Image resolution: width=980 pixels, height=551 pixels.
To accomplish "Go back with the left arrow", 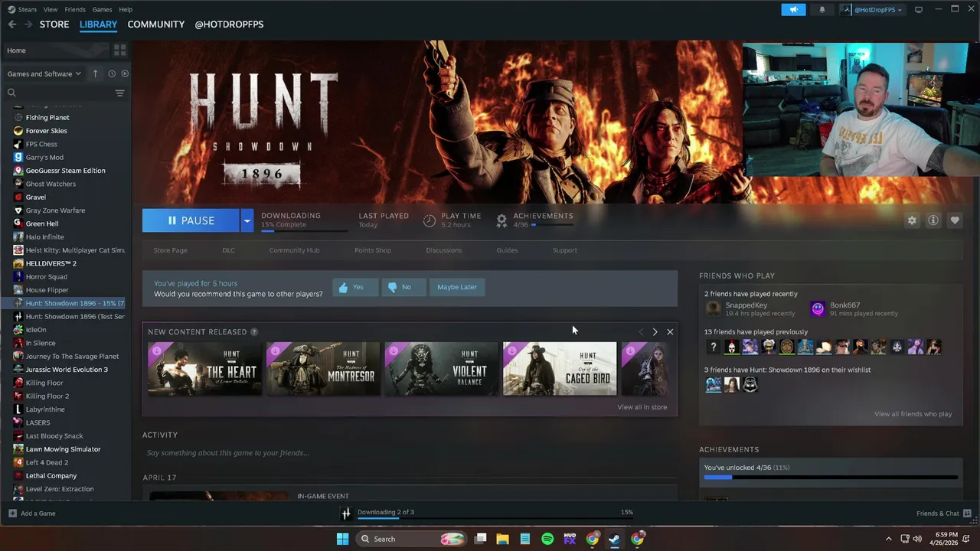I will tap(12, 24).
